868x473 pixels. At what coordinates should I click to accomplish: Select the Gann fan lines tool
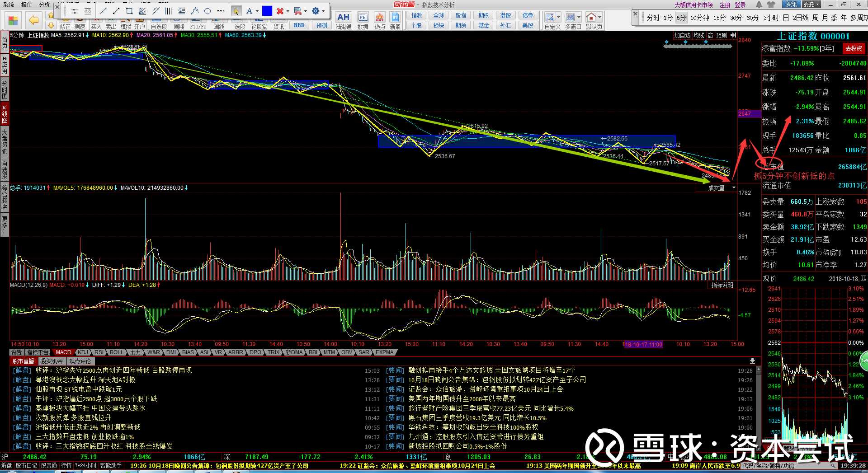coord(142,11)
